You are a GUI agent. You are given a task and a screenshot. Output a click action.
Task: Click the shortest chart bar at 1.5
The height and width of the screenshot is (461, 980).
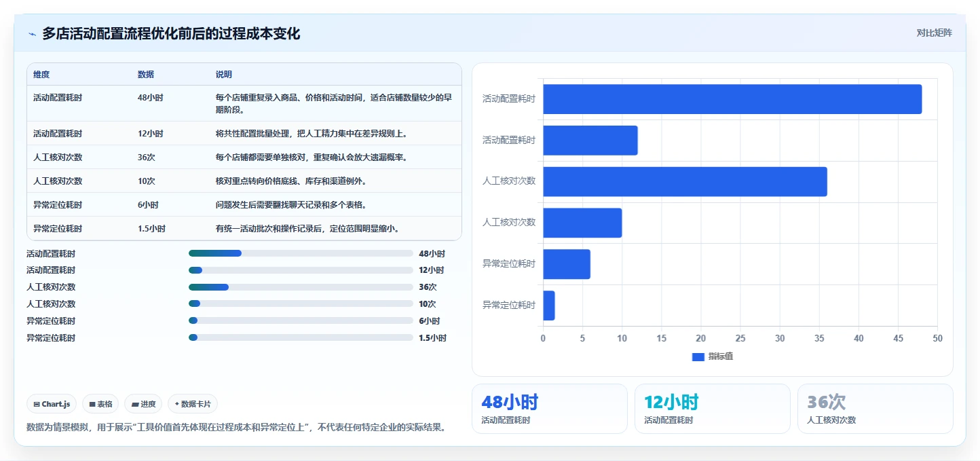tap(549, 306)
